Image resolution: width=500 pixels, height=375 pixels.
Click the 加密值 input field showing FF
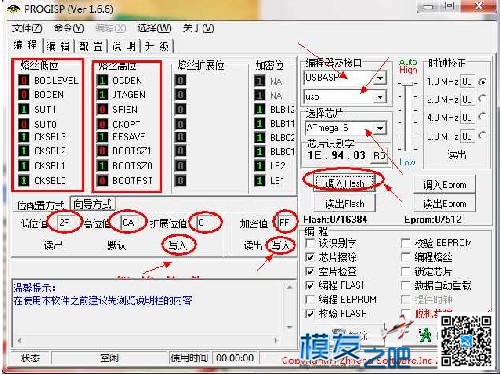pos(285,222)
